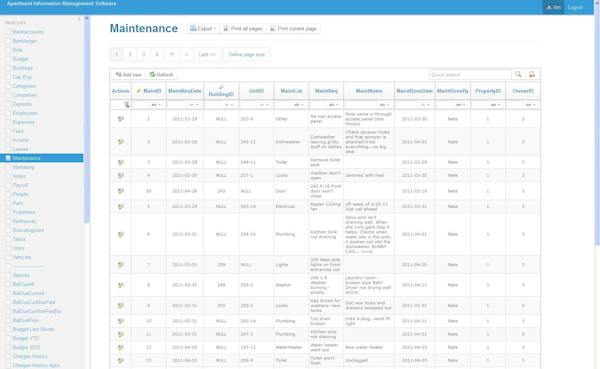600x369 pixels.
Task: Click the collapse sidebar arrow near PAGE LIST
Action: pos(79,19)
